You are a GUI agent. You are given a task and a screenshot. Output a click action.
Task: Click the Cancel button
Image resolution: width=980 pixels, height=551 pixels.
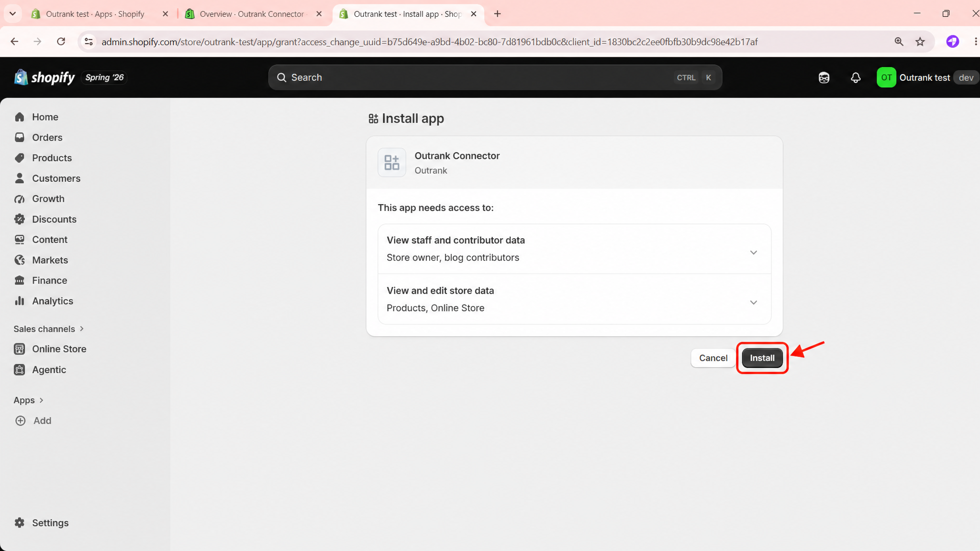click(713, 358)
